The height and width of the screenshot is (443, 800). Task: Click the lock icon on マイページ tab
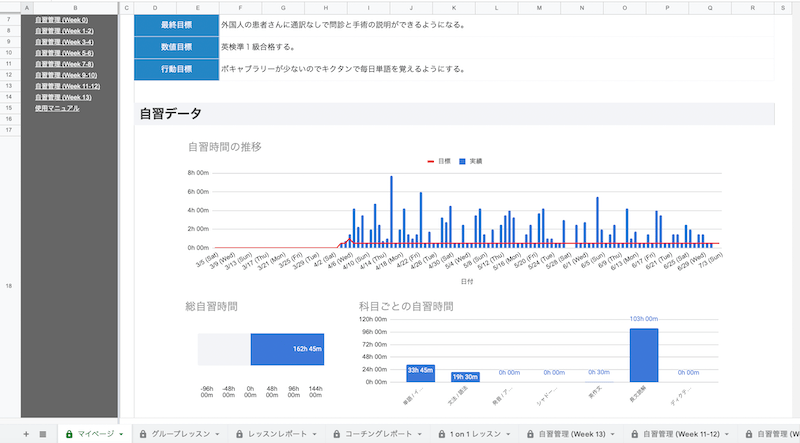click(69, 434)
